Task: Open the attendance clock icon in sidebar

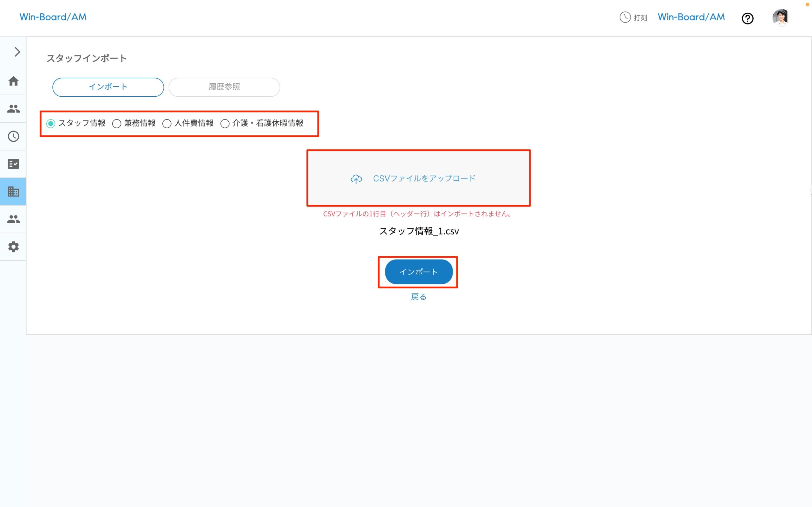Action: [x=13, y=136]
